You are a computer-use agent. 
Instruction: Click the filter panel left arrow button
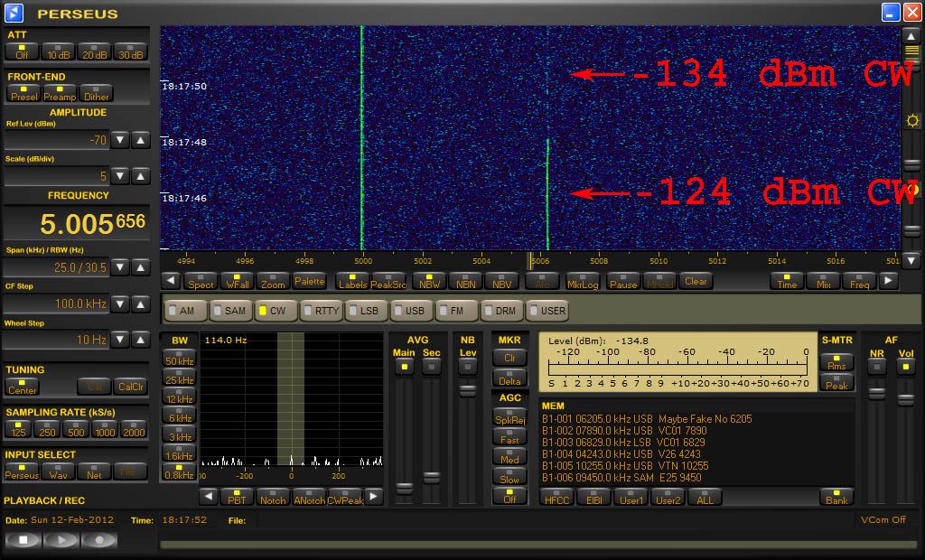pos(209,496)
